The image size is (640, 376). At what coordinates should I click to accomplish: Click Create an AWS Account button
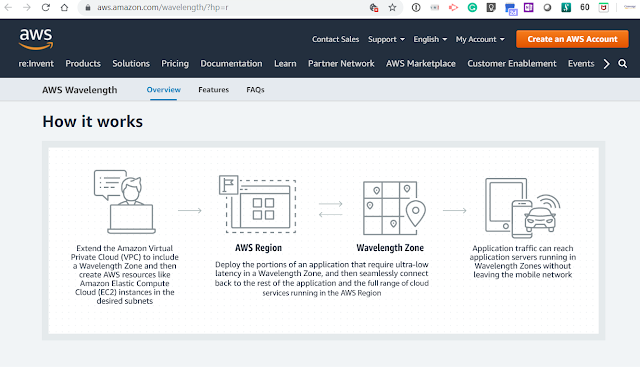(x=572, y=39)
